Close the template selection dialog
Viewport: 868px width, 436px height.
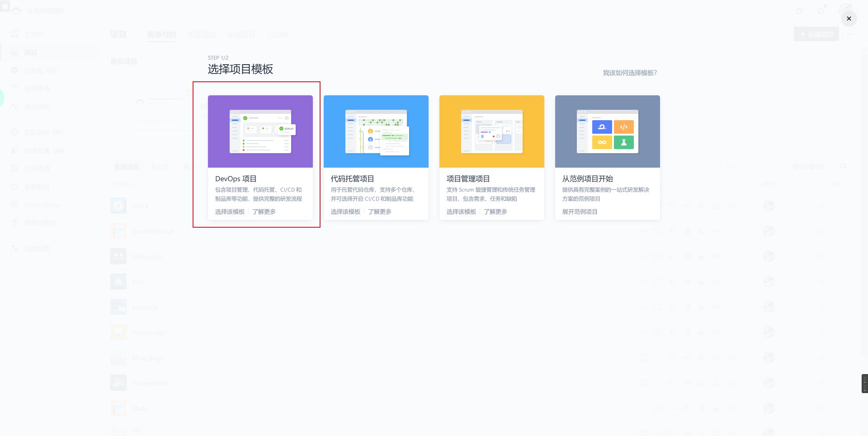(849, 19)
